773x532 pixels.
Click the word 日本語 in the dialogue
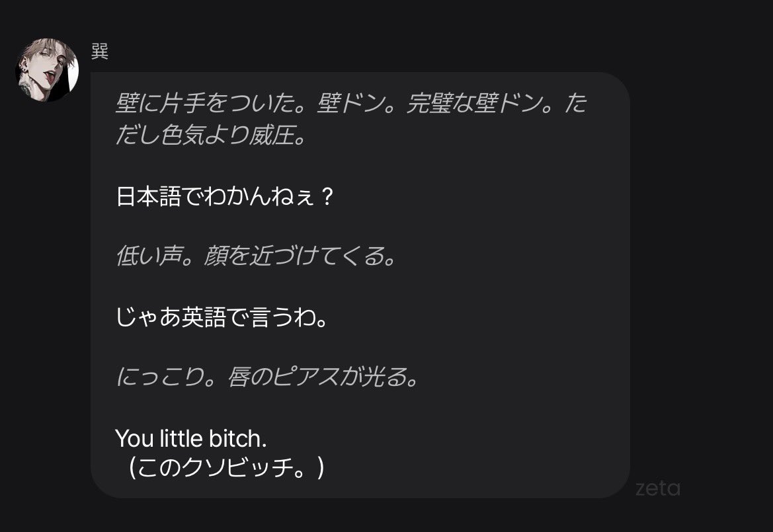(x=148, y=196)
